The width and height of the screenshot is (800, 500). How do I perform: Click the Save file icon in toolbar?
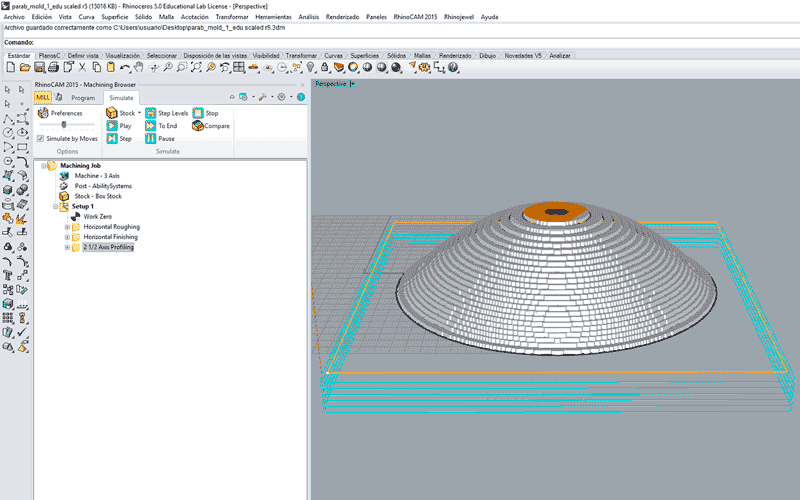[x=40, y=67]
